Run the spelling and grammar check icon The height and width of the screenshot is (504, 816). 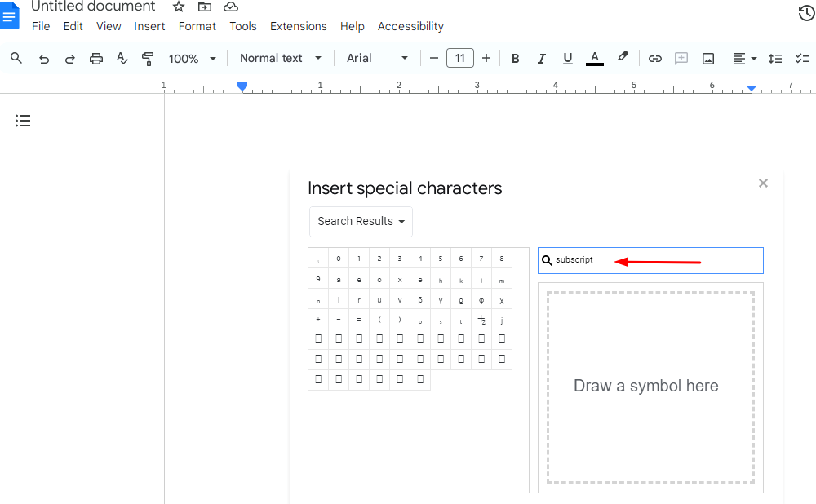(x=122, y=58)
